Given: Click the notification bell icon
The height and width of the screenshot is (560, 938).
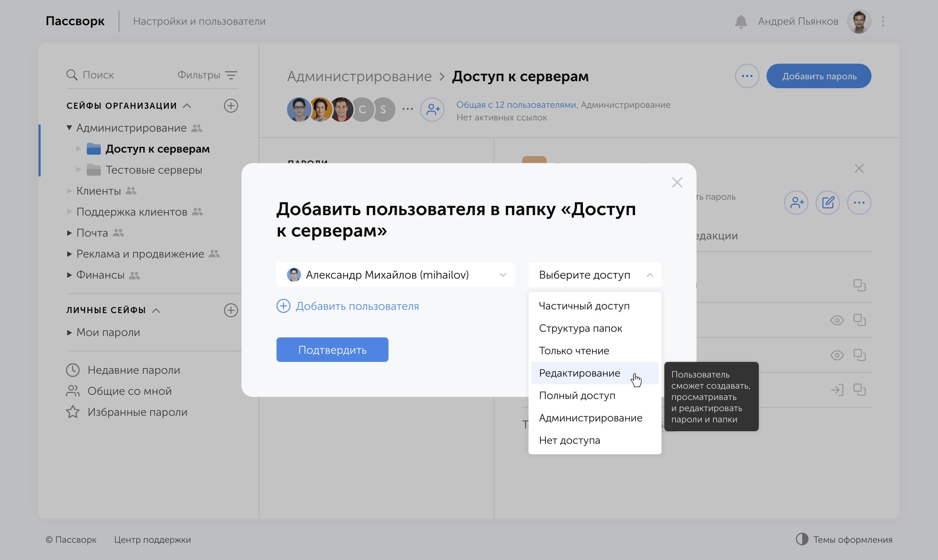Looking at the screenshot, I should tap(741, 21).
